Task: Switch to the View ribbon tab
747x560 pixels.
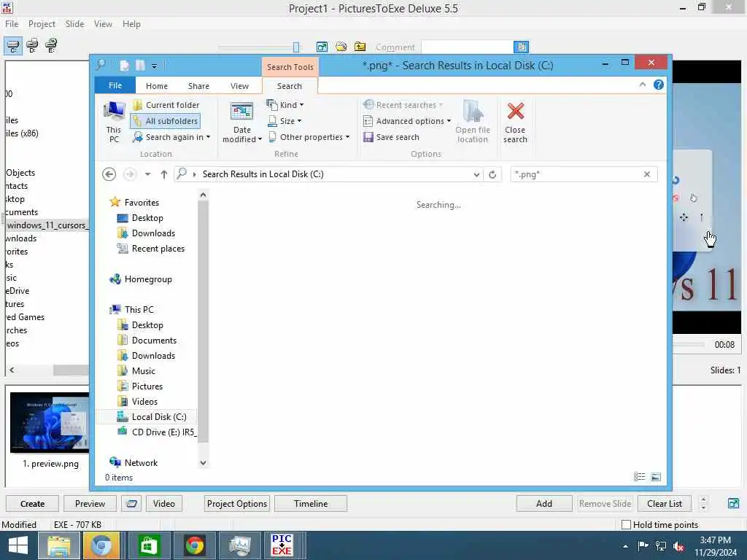Action: [x=239, y=86]
